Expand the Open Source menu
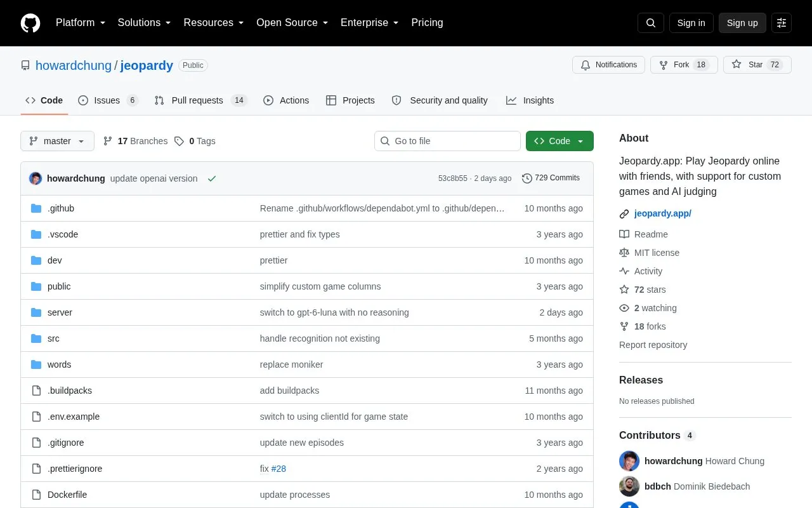Image resolution: width=812 pixels, height=508 pixels. tap(292, 23)
